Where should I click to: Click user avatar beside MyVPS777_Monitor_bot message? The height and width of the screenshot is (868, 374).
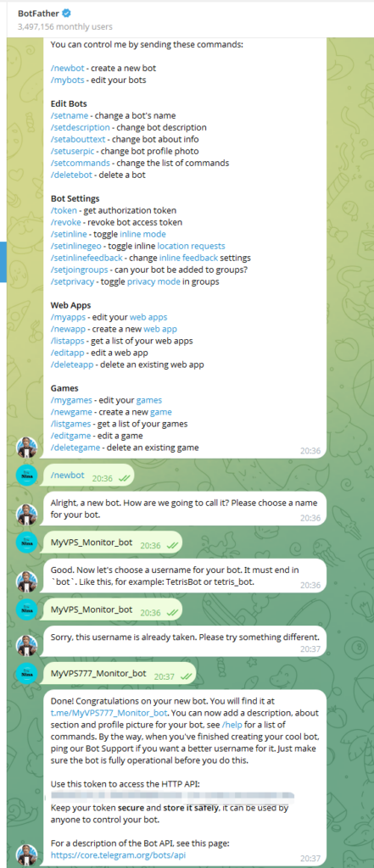click(x=26, y=672)
